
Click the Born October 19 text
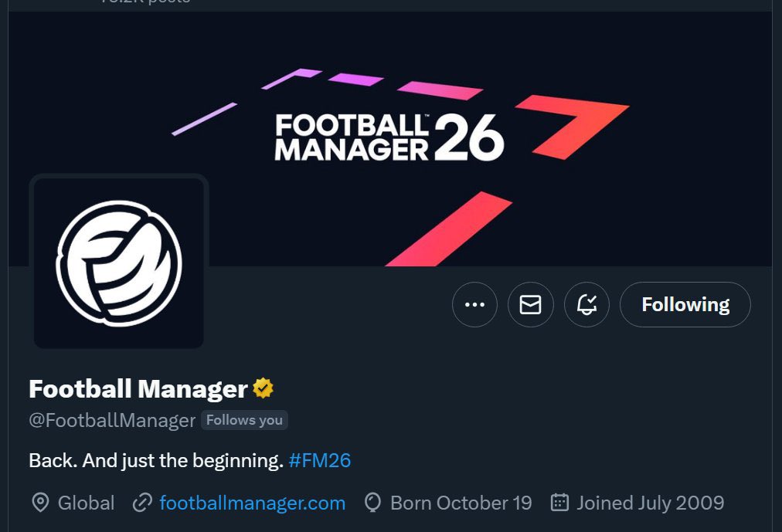click(x=461, y=503)
